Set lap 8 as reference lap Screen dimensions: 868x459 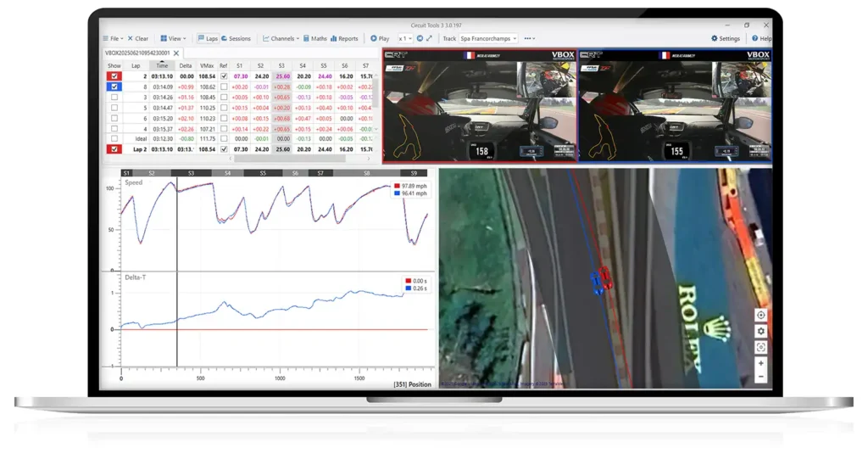click(224, 87)
